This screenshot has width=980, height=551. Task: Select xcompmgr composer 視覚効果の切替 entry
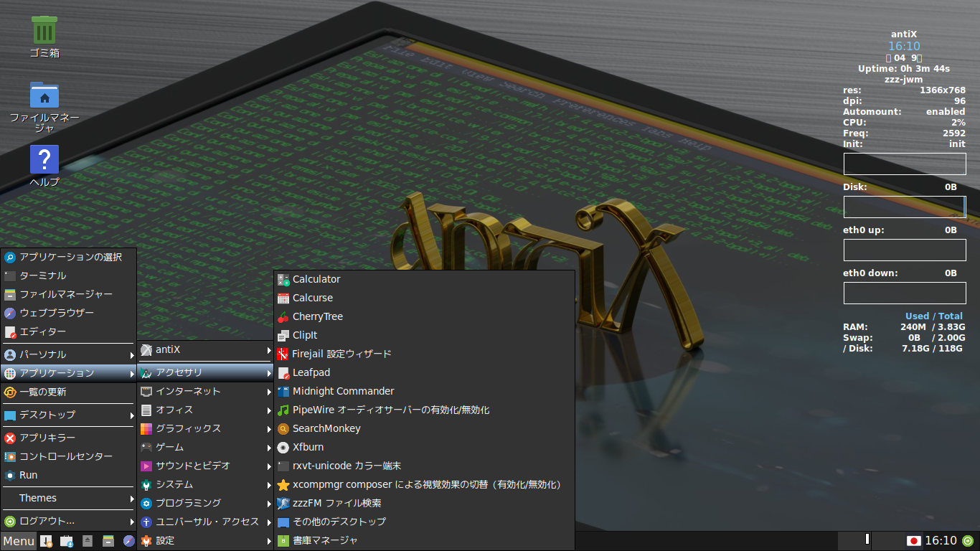point(424,484)
